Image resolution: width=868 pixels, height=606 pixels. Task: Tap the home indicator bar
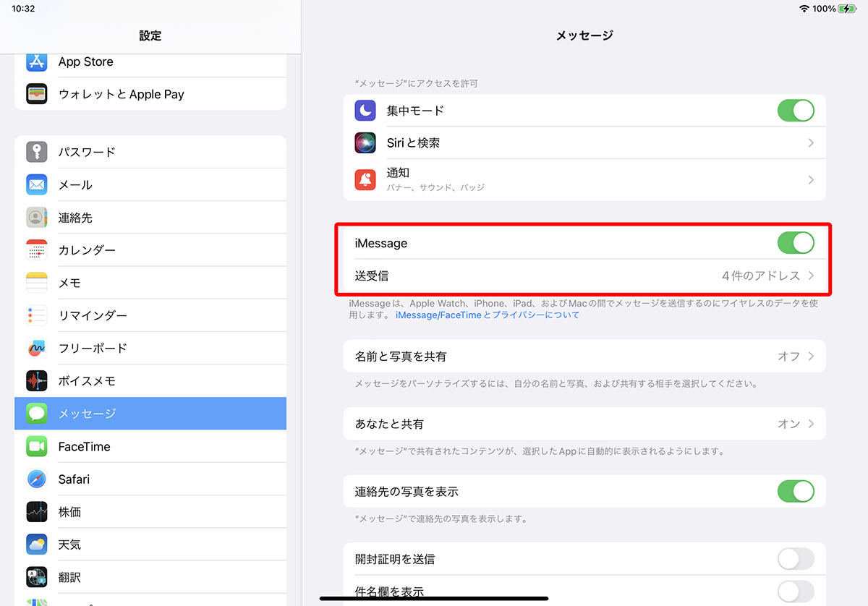pos(434,599)
